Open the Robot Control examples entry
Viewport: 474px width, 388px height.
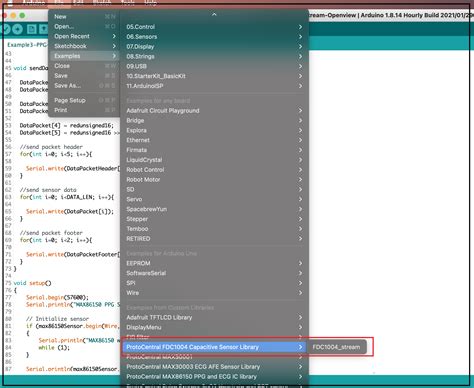click(214, 170)
